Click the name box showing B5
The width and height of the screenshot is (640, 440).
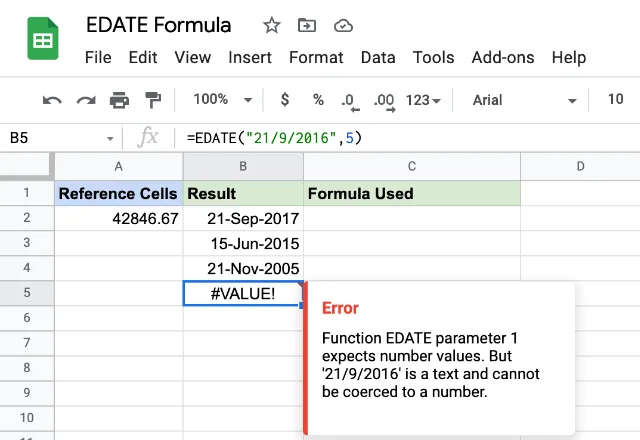click(61, 138)
